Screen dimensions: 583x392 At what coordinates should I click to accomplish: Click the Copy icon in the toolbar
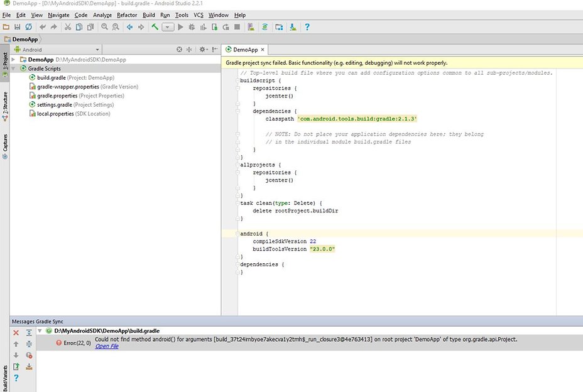[x=79, y=27]
